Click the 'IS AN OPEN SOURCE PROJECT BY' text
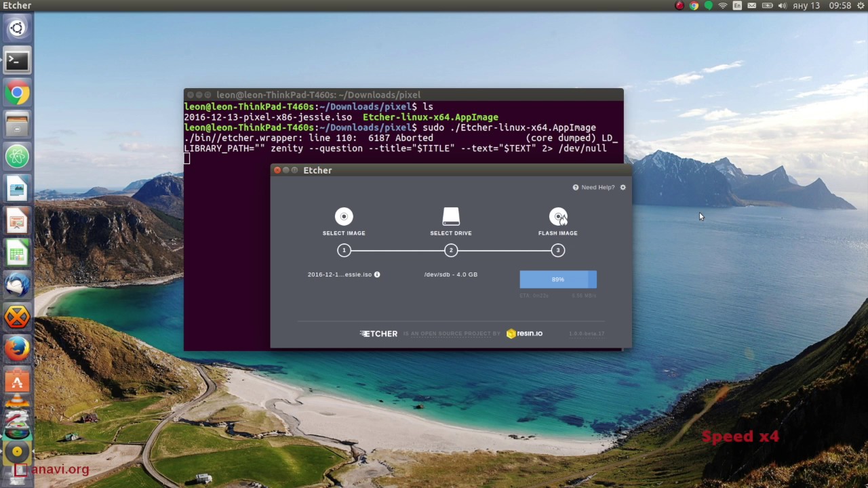 [x=452, y=333]
